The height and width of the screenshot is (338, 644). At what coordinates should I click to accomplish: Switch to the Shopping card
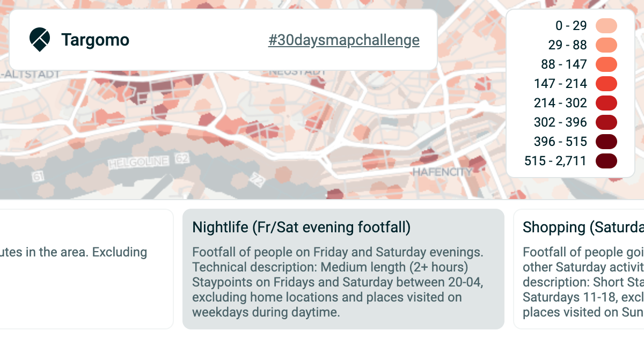click(580, 269)
